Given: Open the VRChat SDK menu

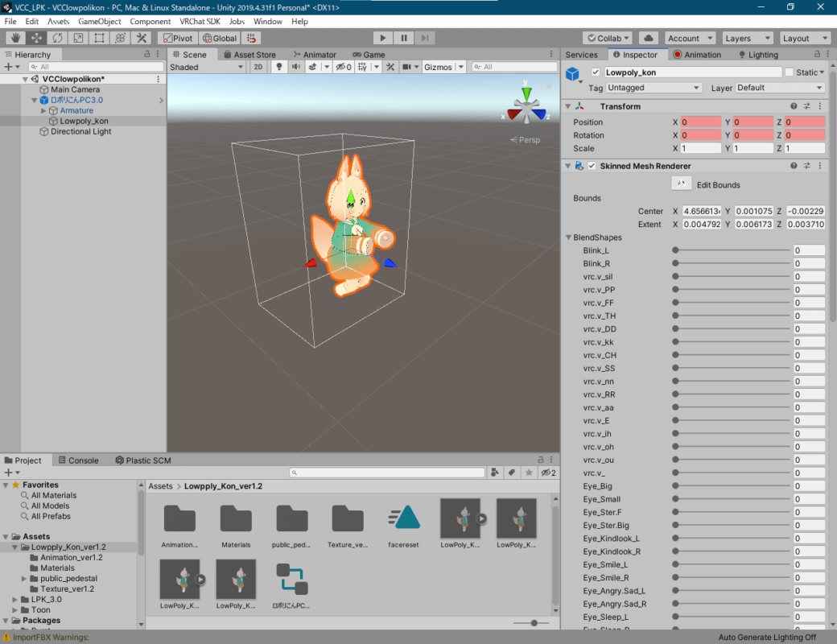Looking at the screenshot, I should [201, 21].
